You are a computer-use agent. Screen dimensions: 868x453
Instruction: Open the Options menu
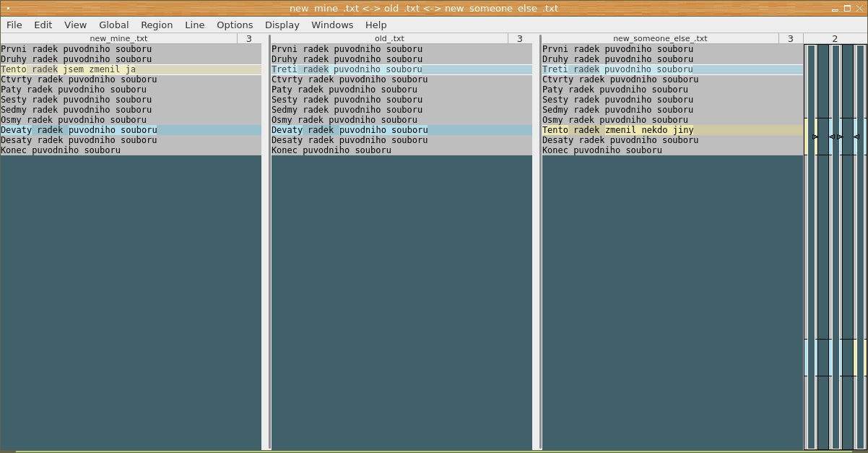pyautogui.click(x=235, y=25)
